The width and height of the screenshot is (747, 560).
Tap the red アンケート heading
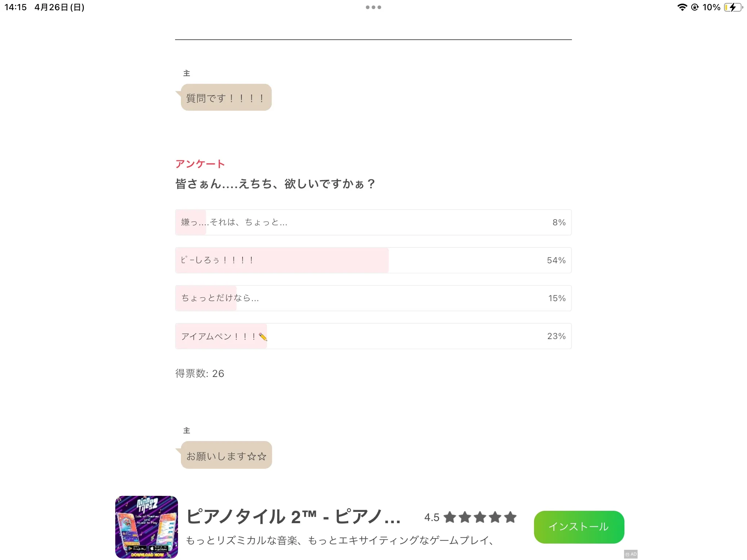coord(200,164)
